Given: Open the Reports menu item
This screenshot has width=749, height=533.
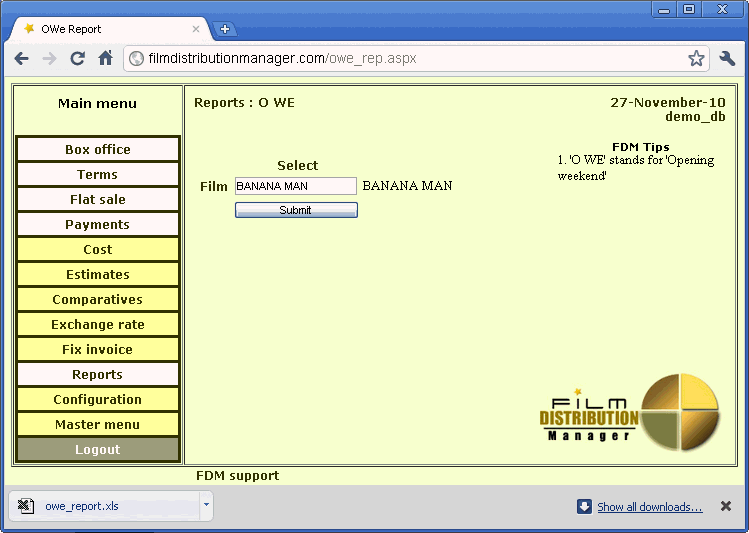Looking at the screenshot, I should pyautogui.click(x=98, y=374).
